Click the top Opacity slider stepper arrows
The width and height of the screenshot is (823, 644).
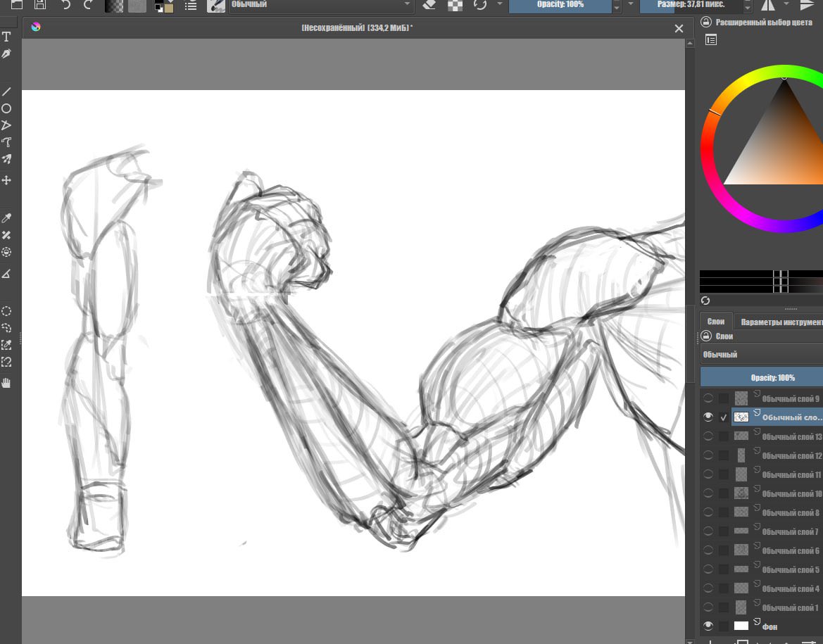pos(617,6)
